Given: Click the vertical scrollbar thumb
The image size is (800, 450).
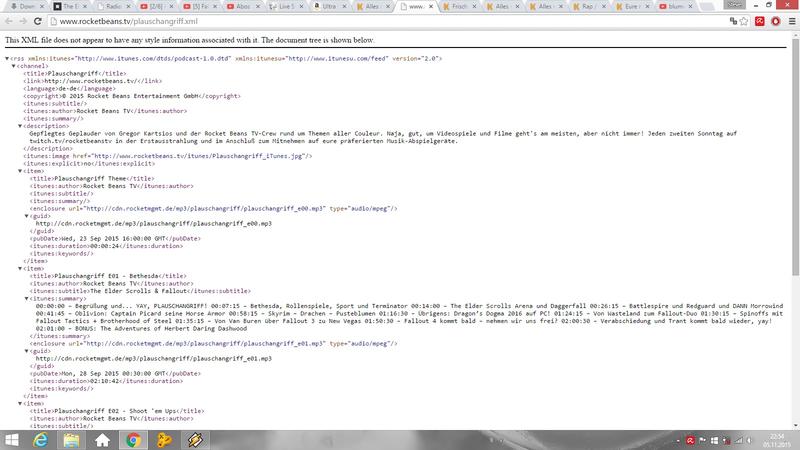Looking at the screenshot, I should [x=795, y=158].
